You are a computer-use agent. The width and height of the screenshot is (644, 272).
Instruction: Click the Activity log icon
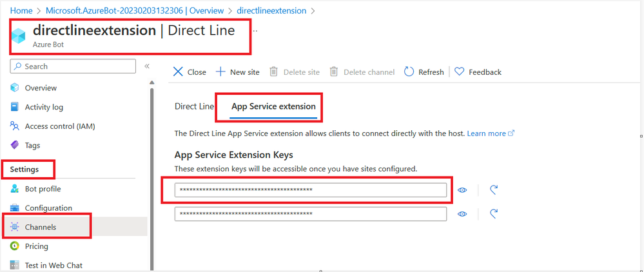coord(15,107)
